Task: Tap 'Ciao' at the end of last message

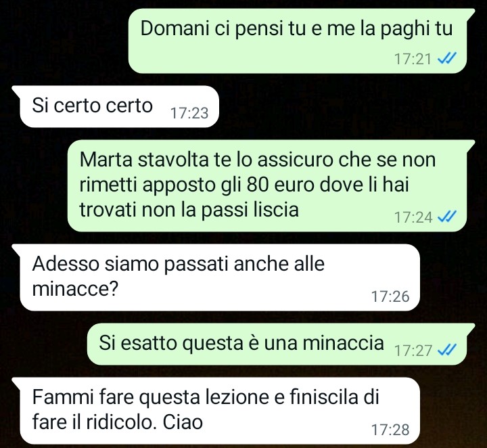Action: pos(183,422)
